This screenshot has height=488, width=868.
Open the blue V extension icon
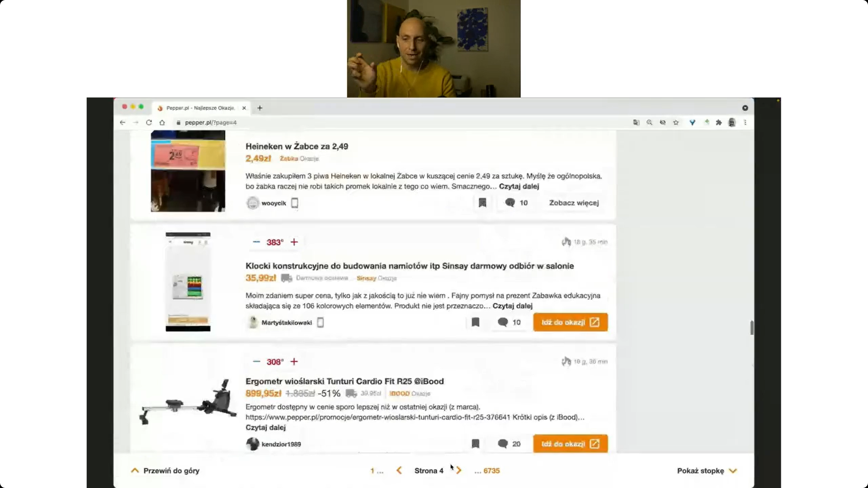(692, 122)
